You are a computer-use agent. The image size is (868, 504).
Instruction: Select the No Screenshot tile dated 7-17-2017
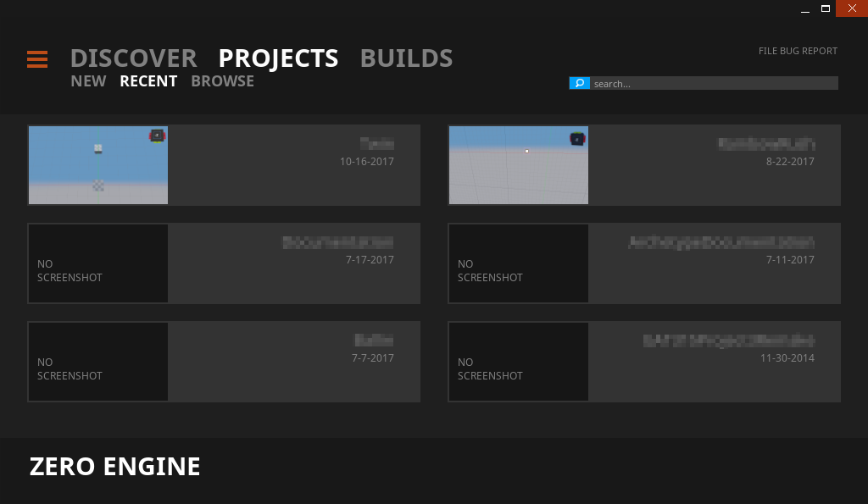pyautogui.click(x=98, y=263)
